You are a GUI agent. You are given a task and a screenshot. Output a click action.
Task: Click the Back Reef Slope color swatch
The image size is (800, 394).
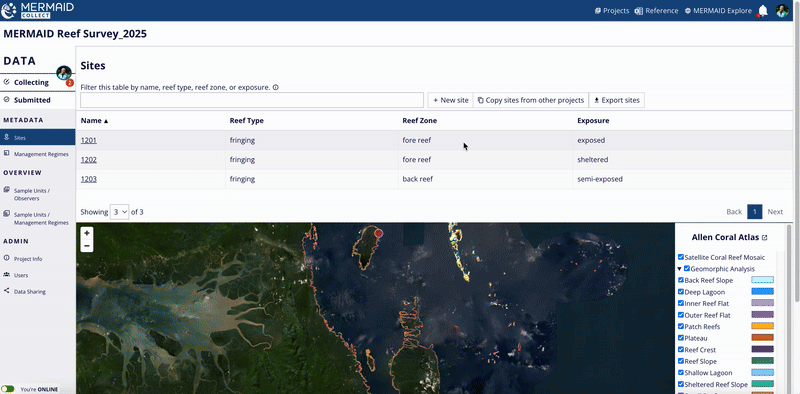[762, 280]
